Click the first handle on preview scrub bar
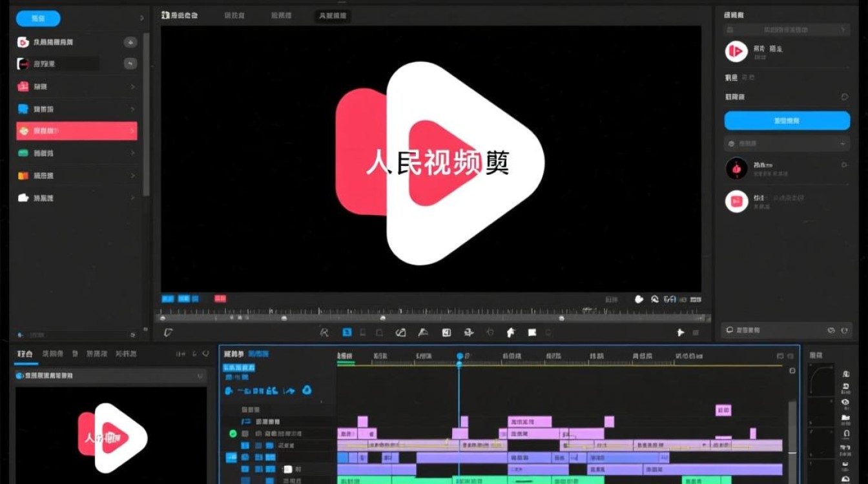 point(162,318)
